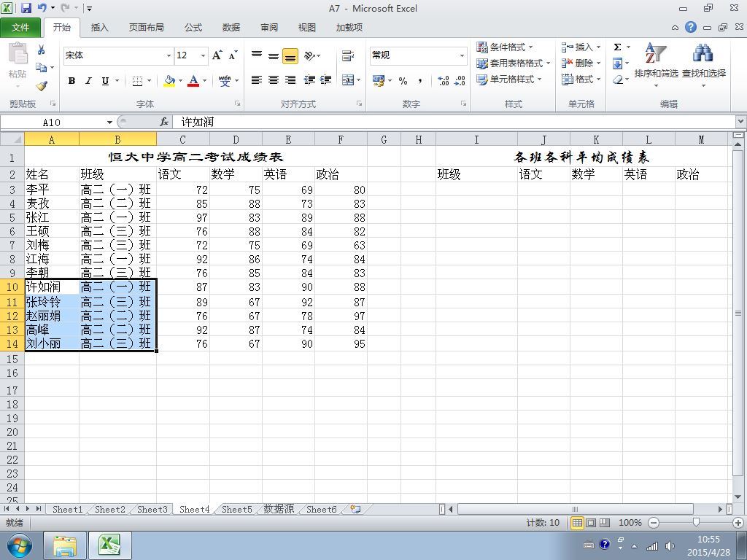Click the 格式 cell format button
Image resolution: width=747 pixels, height=560 pixels.
pyautogui.click(x=581, y=79)
